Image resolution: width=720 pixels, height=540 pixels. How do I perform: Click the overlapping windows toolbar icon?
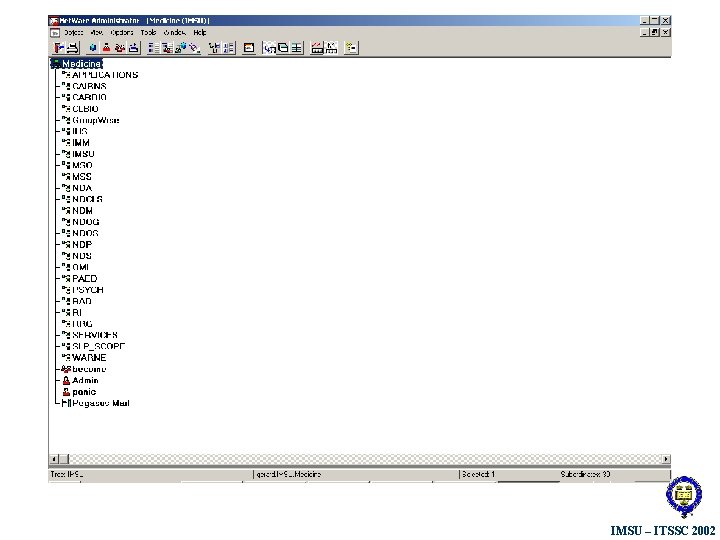283,48
